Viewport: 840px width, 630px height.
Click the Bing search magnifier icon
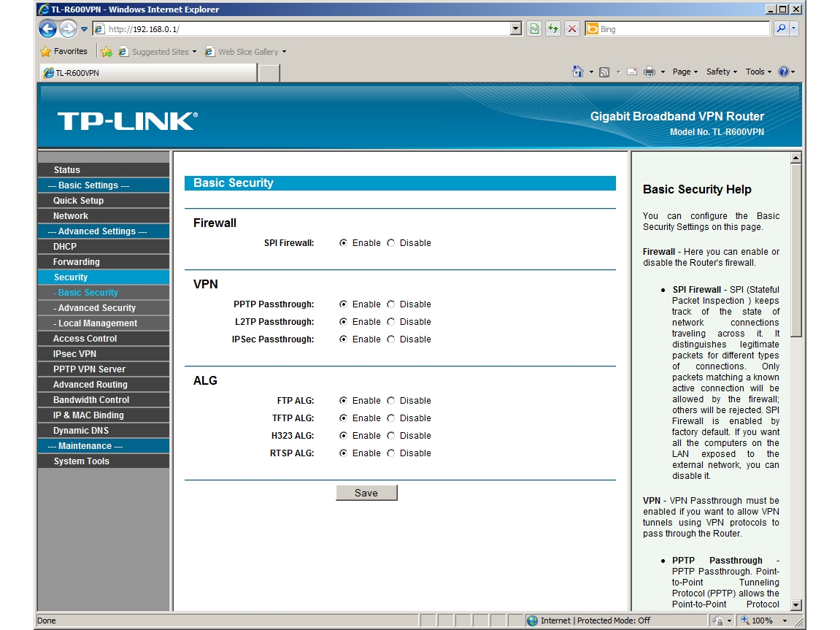pos(781,28)
